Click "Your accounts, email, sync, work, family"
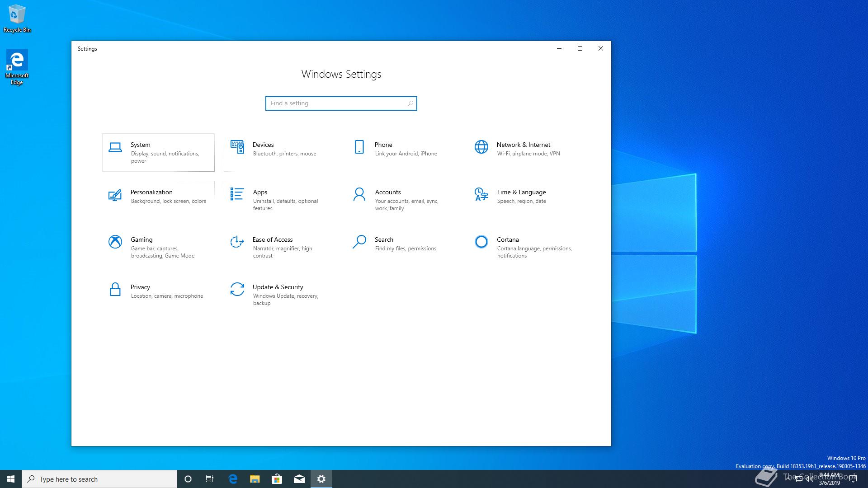Viewport: 868px width, 488px height. point(406,205)
